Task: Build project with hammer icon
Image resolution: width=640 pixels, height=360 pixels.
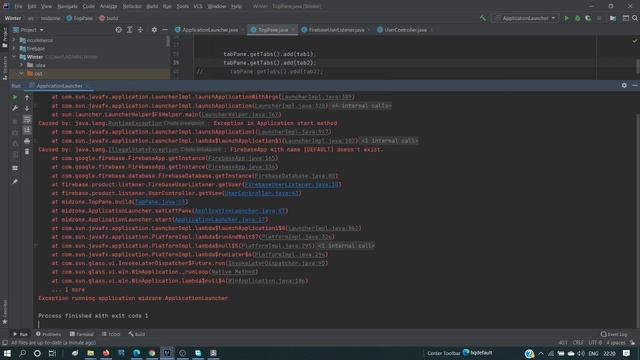Action: click(483, 18)
